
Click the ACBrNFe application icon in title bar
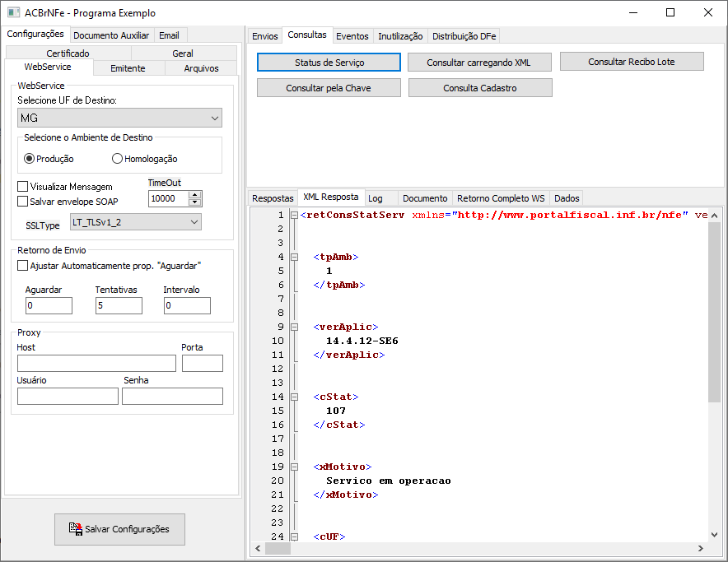pos(13,12)
